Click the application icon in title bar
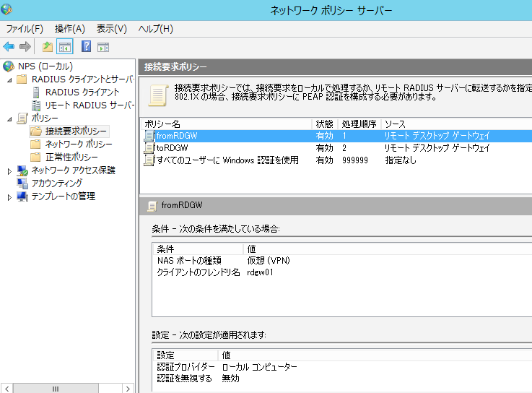The width and height of the screenshot is (532, 393). tap(6, 9)
